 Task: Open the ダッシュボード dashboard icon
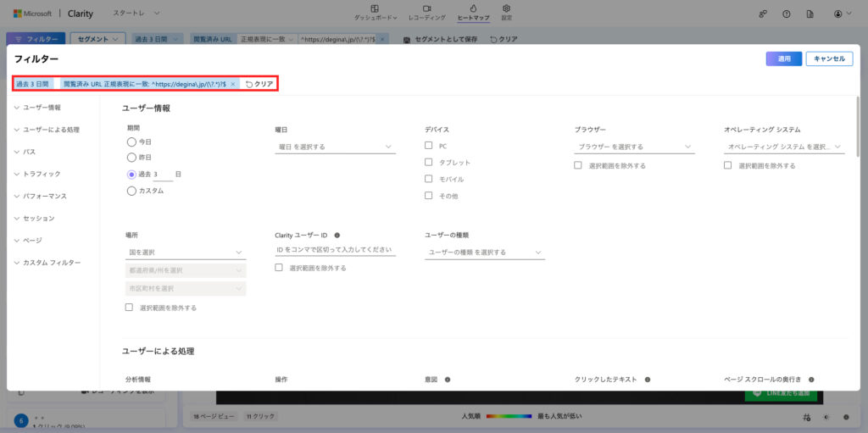point(375,8)
